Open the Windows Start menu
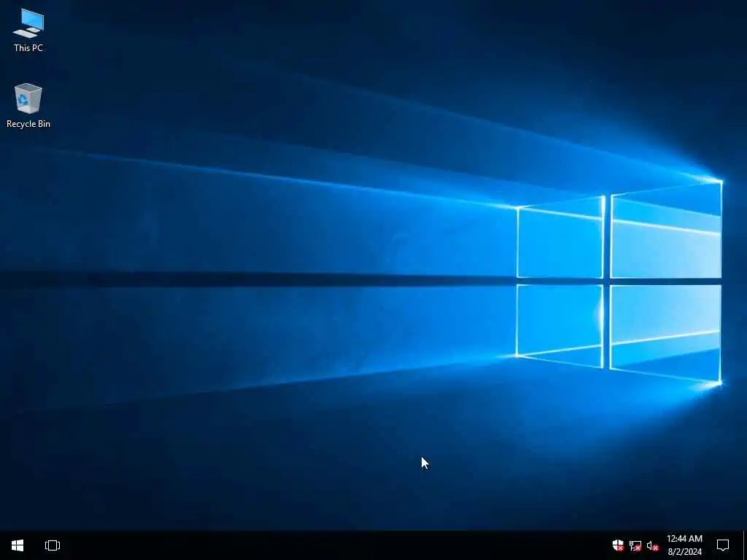Screen dimensions: 747x560 coord(18,545)
